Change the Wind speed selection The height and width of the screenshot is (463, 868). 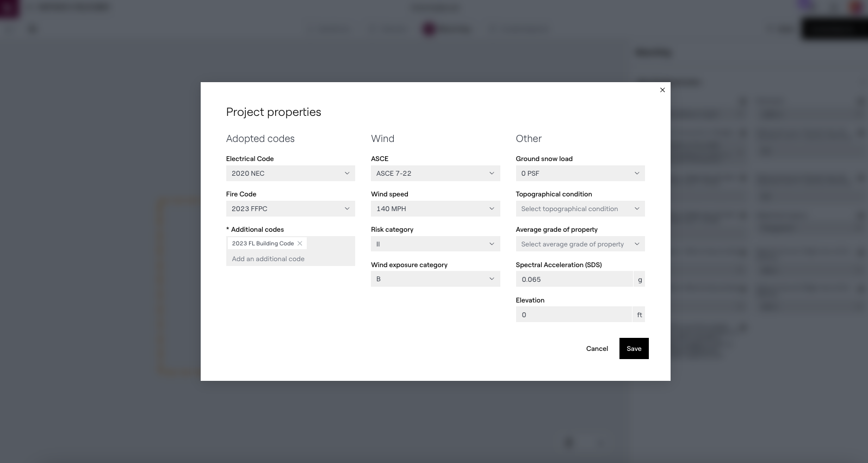point(435,209)
